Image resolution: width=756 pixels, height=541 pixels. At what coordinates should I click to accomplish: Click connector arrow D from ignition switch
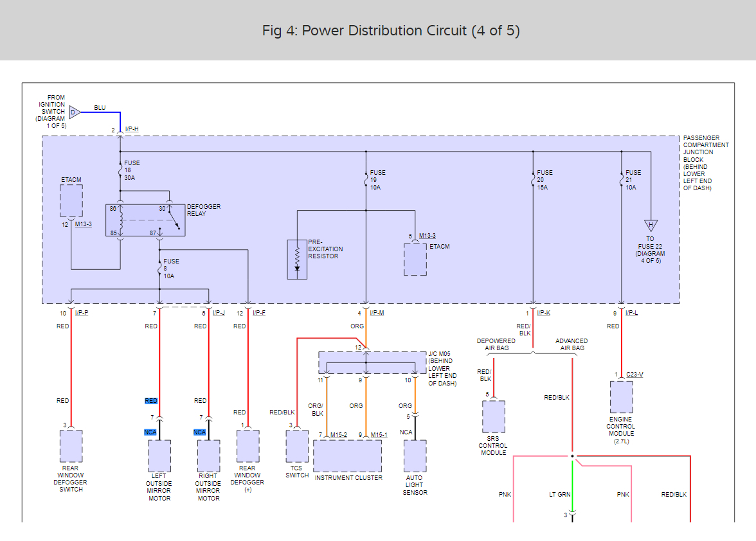pyautogui.click(x=75, y=112)
